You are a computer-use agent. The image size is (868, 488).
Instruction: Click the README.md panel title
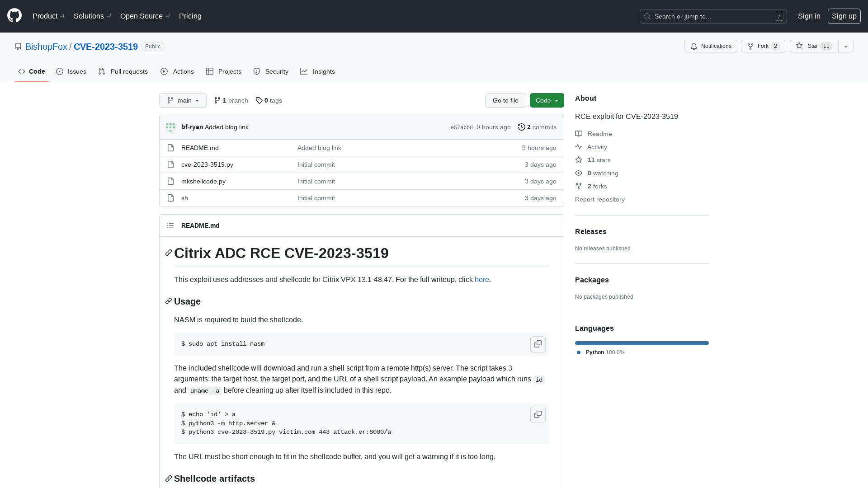(x=200, y=225)
